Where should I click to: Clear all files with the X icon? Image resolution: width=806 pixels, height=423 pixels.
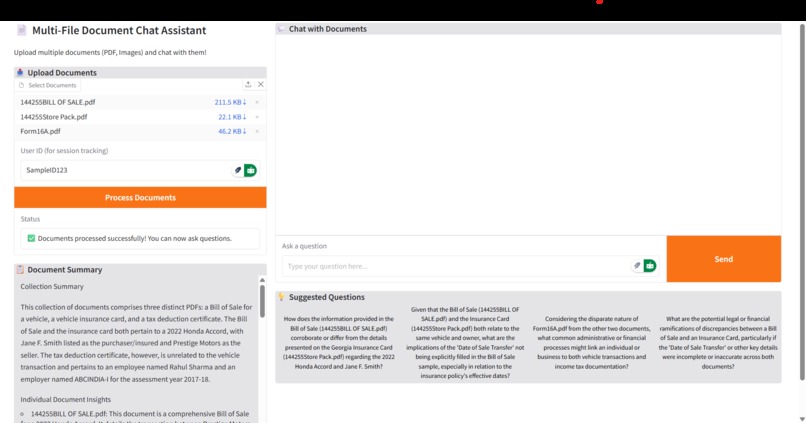261,84
